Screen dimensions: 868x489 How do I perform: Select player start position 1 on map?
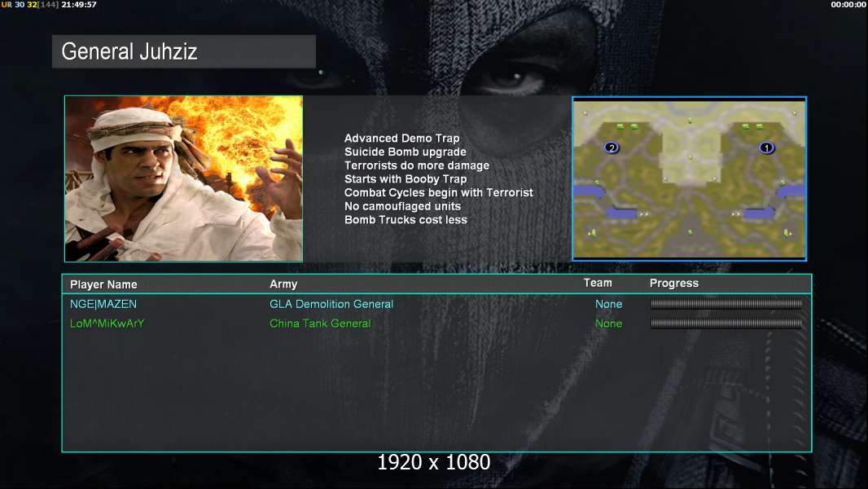click(x=766, y=148)
